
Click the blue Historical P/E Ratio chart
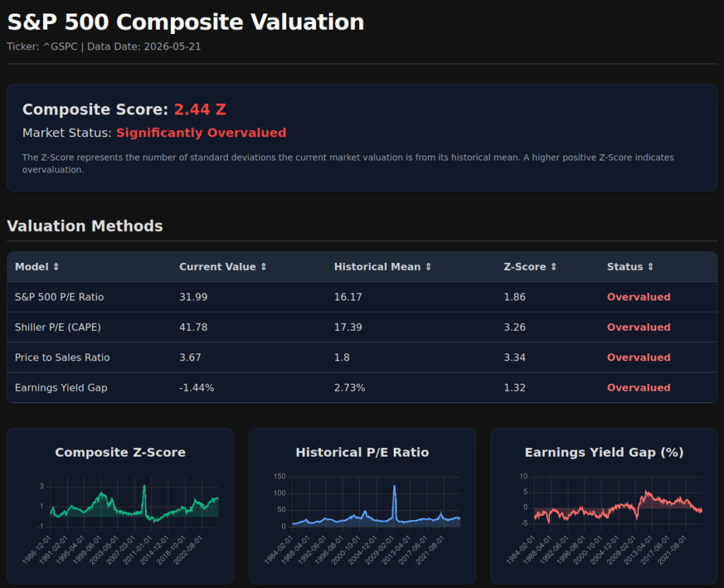[x=376, y=502]
